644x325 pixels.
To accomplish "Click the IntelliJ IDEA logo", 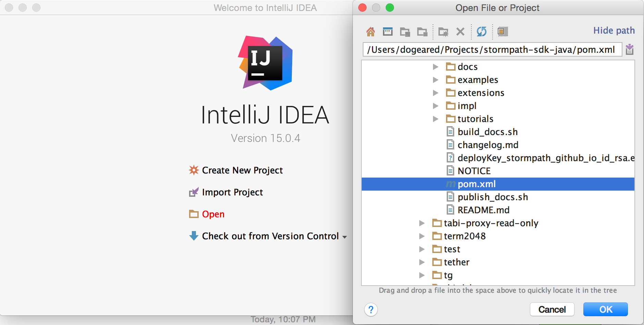I will [x=265, y=63].
